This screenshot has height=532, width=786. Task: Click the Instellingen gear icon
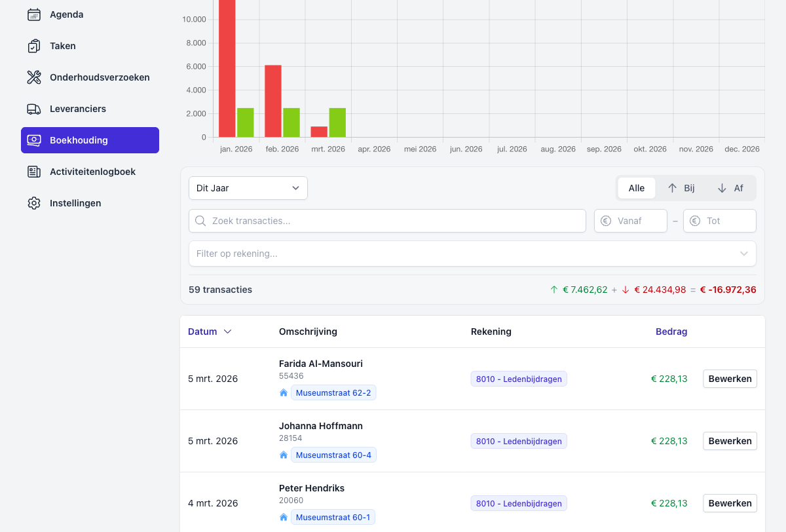point(34,203)
